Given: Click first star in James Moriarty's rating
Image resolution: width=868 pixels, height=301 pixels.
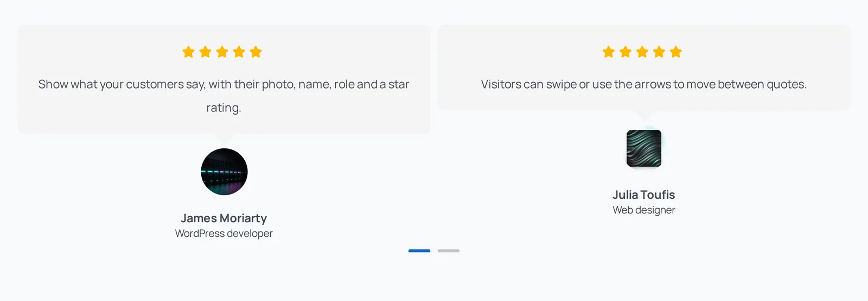Looking at the screenshot, I should [188, 52].
